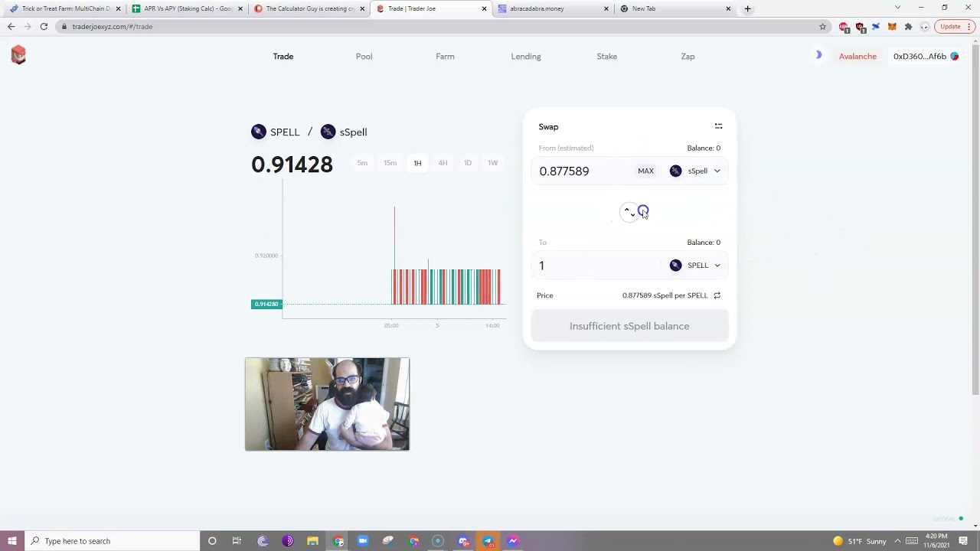The width and height of the screenshot is (980, 551).
Task: Go back in browser history
Action: (11, 27)
